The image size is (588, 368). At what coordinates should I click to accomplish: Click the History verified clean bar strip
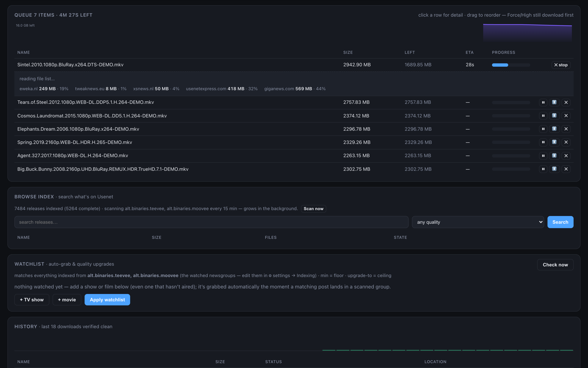(448, 350)
